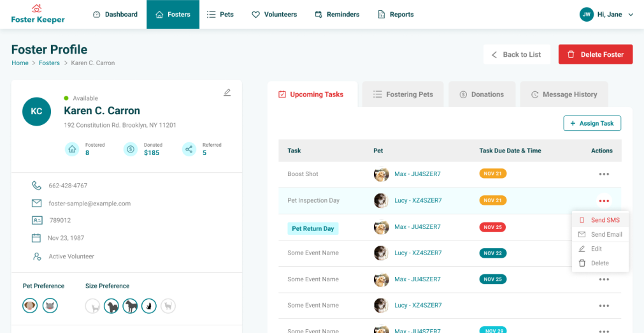The image size is (644, 333).
Task: Click the calendar icon beside Nov 23, 1987
Action: tap(36, 238)
